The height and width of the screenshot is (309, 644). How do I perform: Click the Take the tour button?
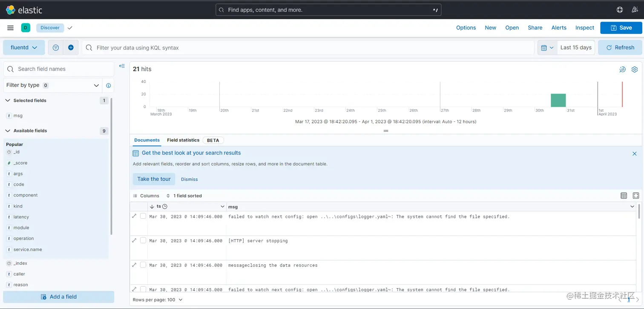point(154,179)
